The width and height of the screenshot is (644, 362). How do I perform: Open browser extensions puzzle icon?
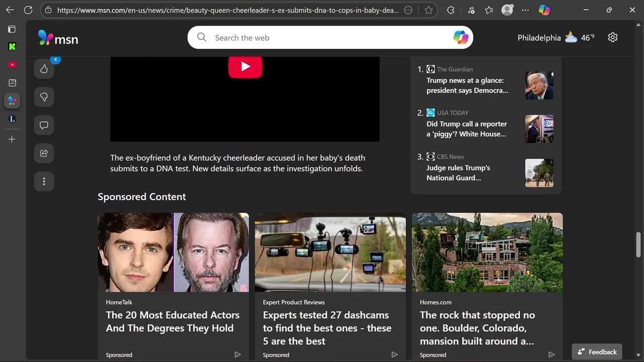click(x=451, y=10)
